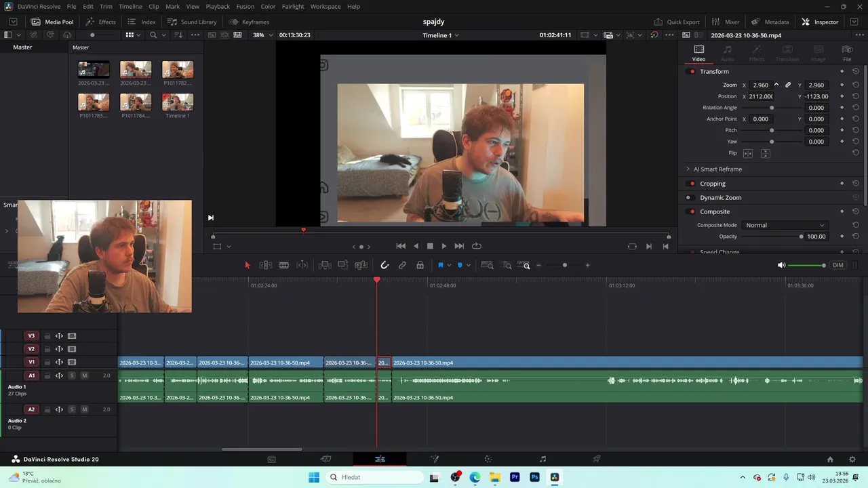Viewport: 868px width, 488px height.
Task: Open the Workspace menu
Action: 325,6
